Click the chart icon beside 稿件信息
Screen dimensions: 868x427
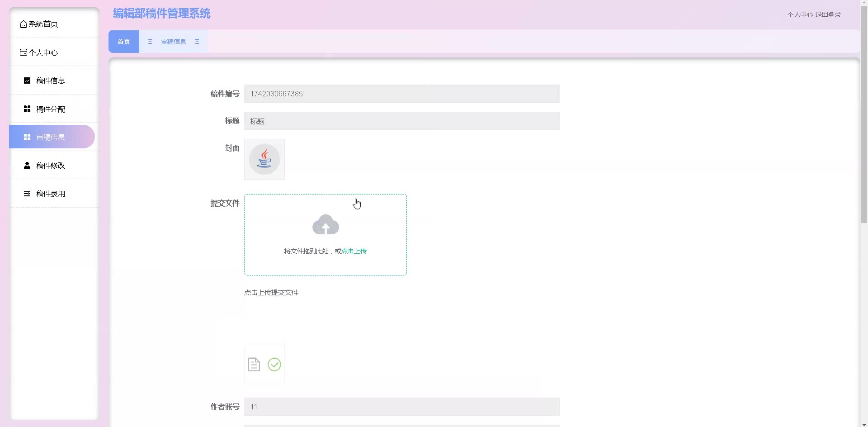[27, 81]
